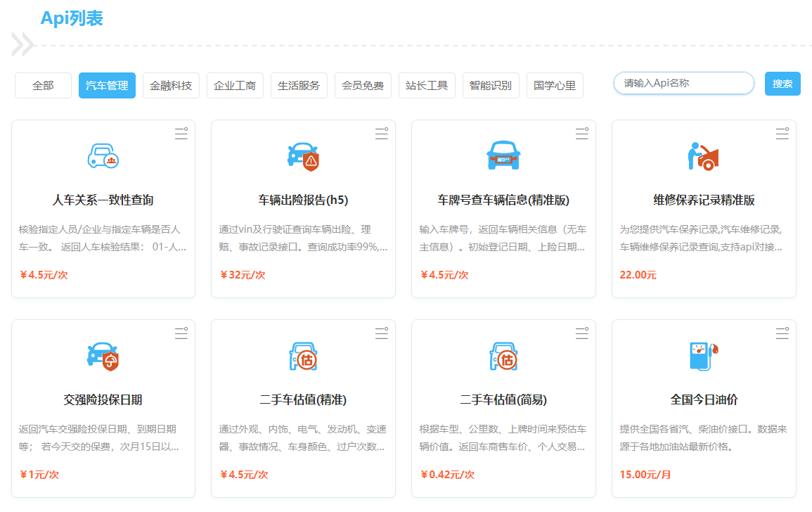Screen dimensions: 812x512
Task: Click the repair maintenance record mechanic icon
Action: [703, 156]
